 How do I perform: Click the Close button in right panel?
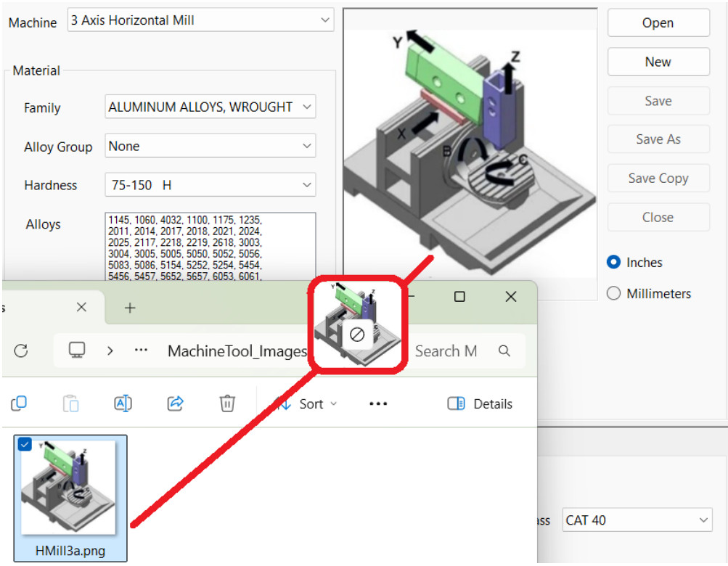[658, 217]
